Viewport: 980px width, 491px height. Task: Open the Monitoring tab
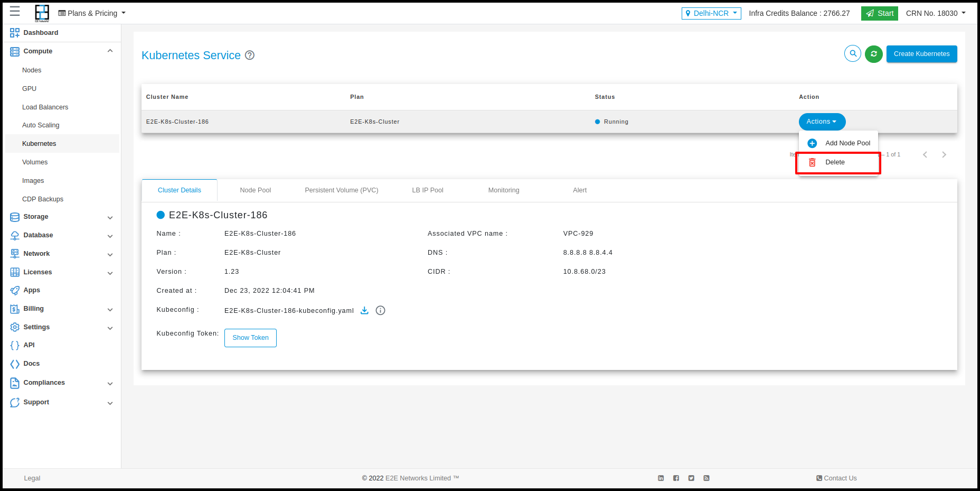pos(504,190)
